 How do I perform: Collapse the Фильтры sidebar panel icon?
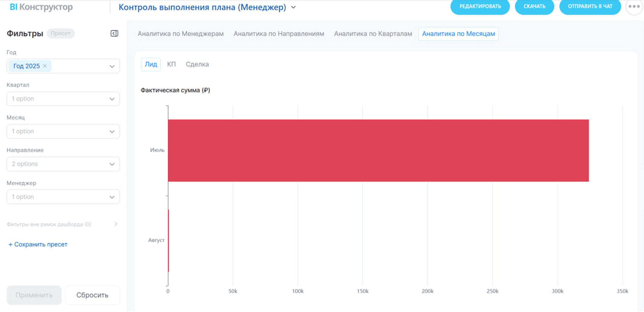(x=114, y=33)
